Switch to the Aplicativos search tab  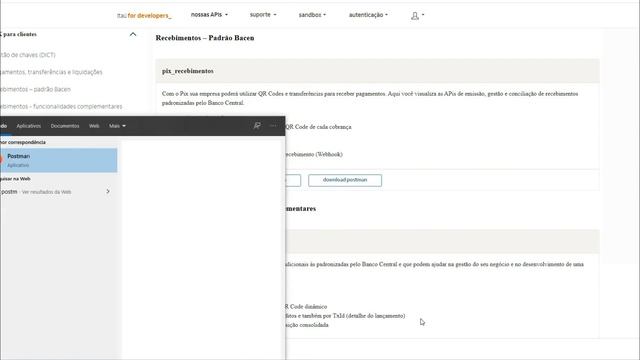pyautogui.click(x=29, y=126)
